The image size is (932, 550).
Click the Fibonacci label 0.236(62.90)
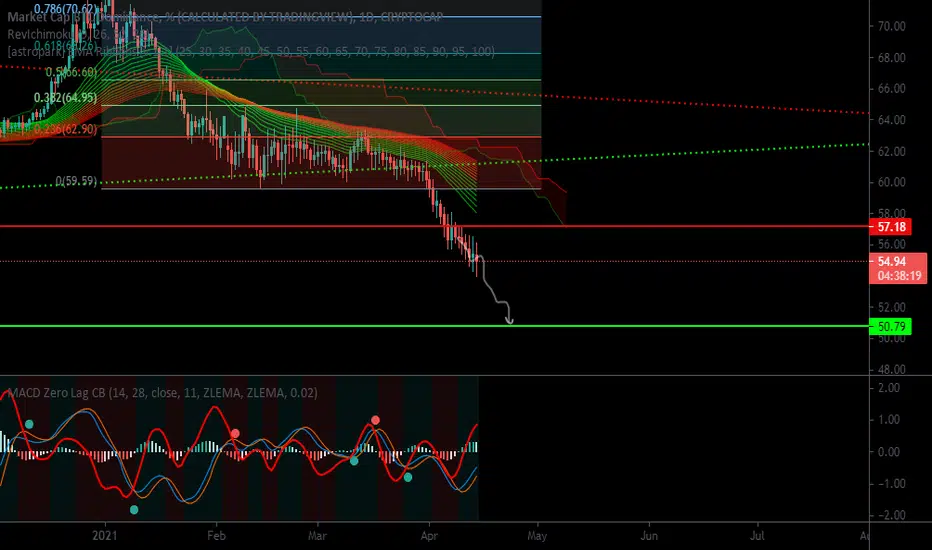tap(65, 129)
